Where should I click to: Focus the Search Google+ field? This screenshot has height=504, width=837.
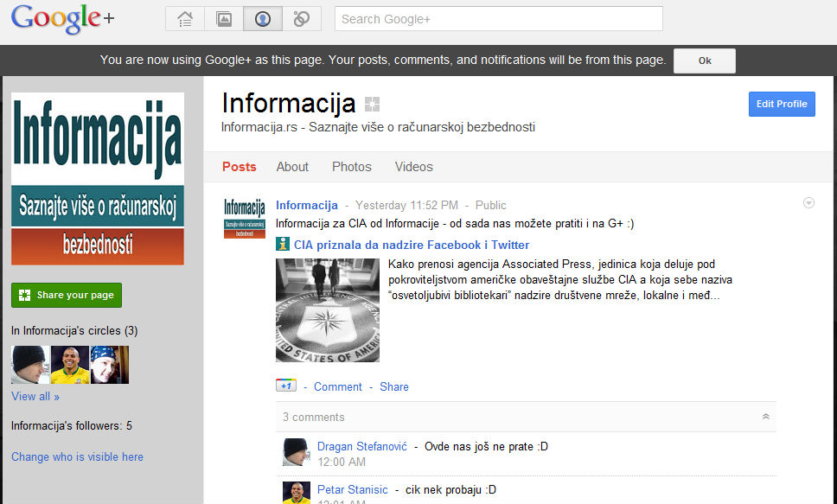coord(499,19)
